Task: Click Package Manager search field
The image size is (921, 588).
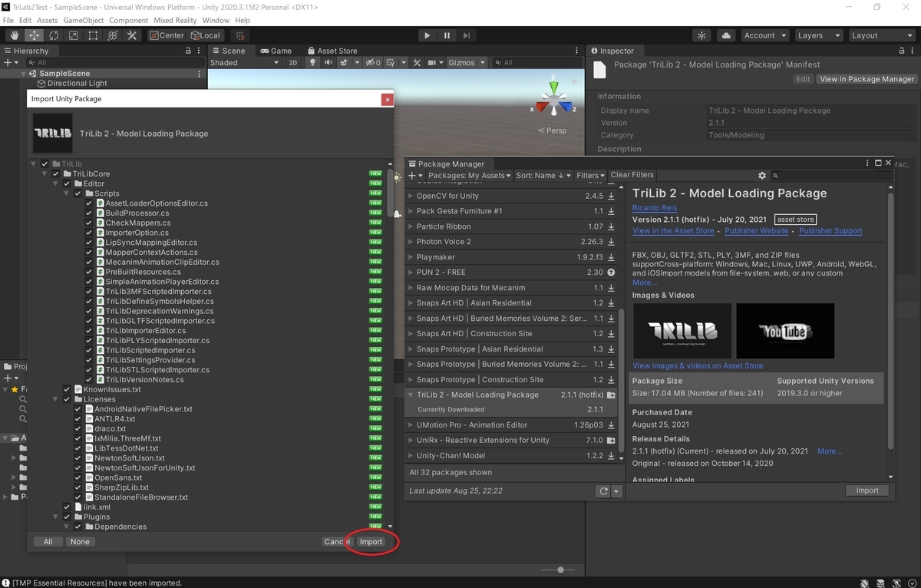Action: 831,176
